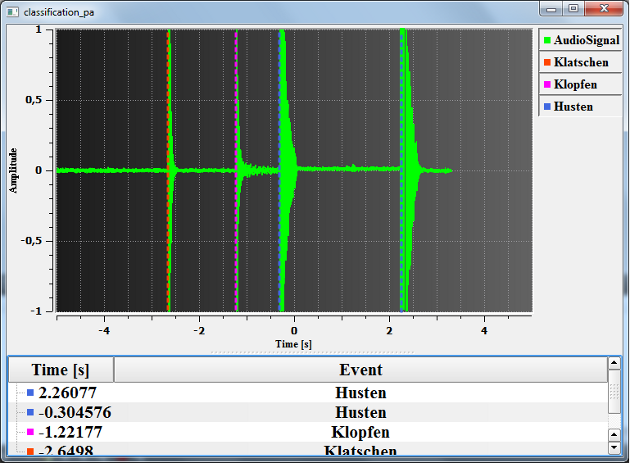630x463 pixels.
Task: Click the table scrollbar thumb
Action: tap(614, 391)
